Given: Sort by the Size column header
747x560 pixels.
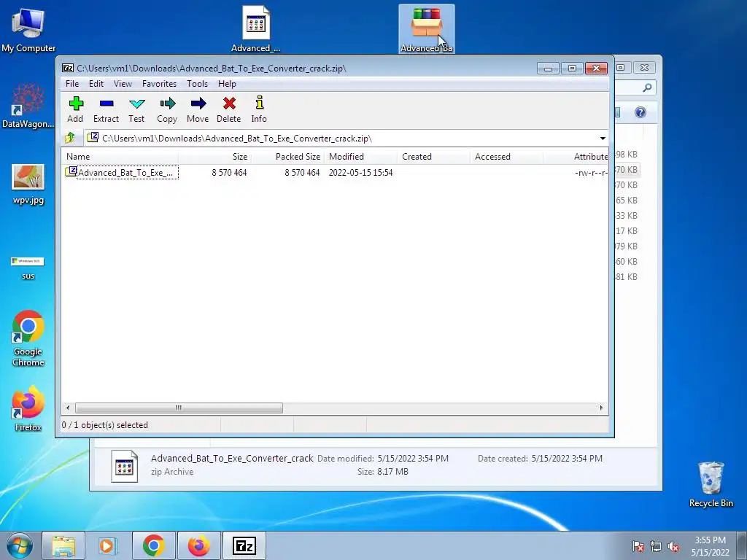Looking at the screenshot, I should 215,157.
